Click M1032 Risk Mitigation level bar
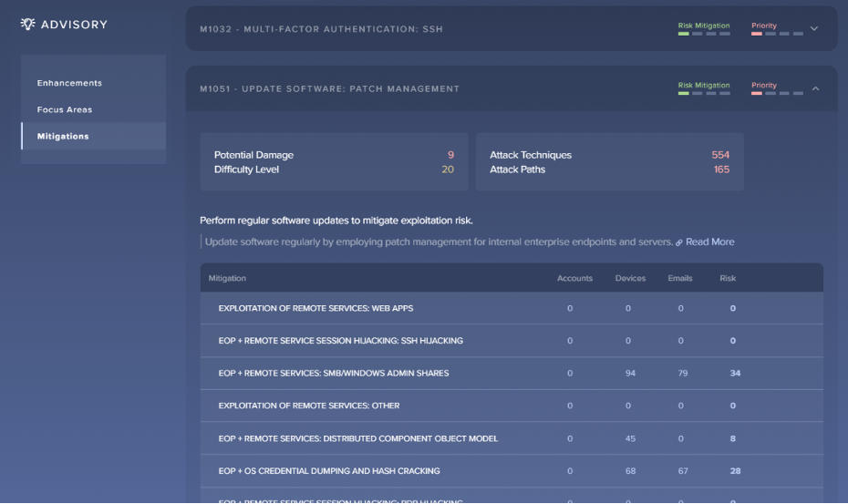This screenshot has height=504, width=848. pyautogui.click(x=704, y=34)
